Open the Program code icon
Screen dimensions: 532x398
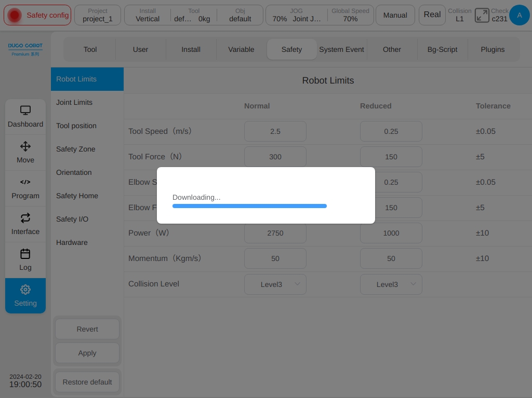coord(25,188)
